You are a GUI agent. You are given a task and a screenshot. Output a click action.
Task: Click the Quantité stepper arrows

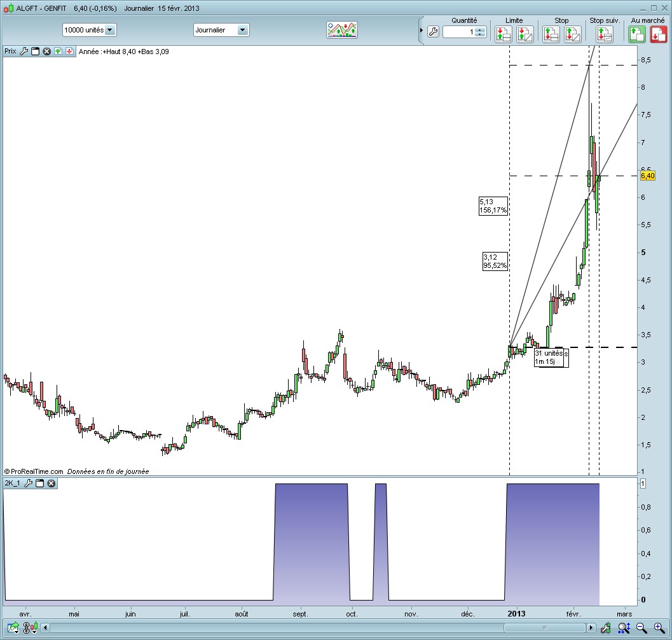click(481, 32)
